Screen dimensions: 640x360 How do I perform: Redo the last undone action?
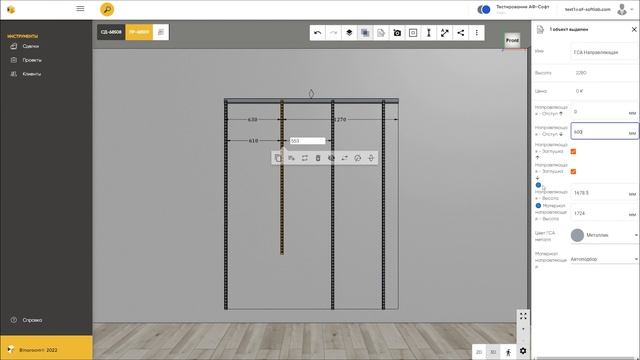click(333, 33)
